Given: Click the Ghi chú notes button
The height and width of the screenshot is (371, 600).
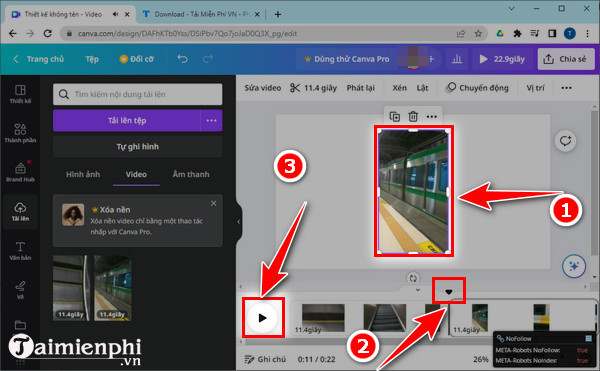Looking at the screenshot, I should (x=265, y=359).
